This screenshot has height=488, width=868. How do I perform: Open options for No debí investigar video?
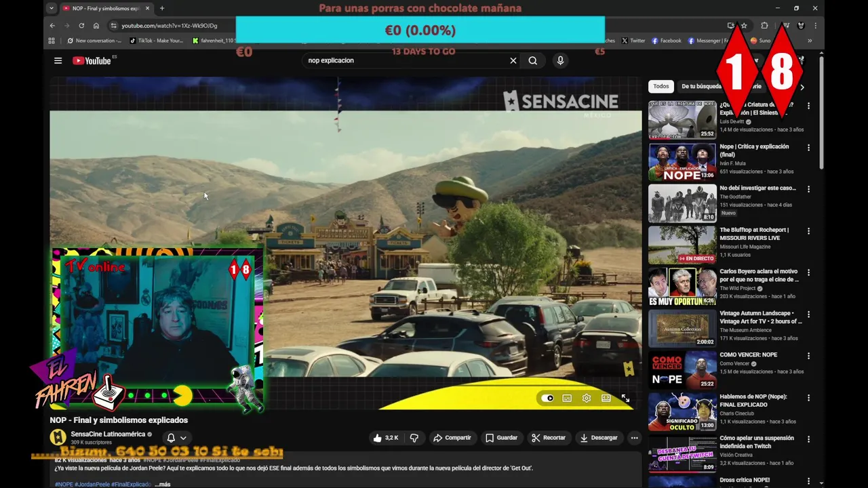click(x=808, y=189)
